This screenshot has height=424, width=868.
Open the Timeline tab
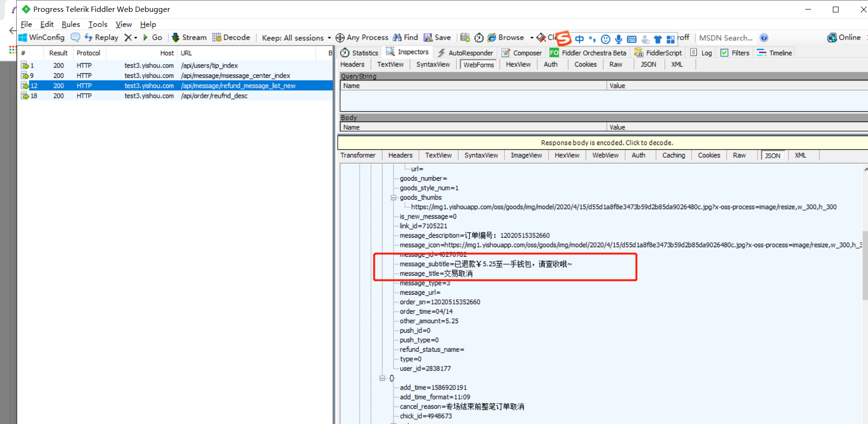(x=774, y=53)
